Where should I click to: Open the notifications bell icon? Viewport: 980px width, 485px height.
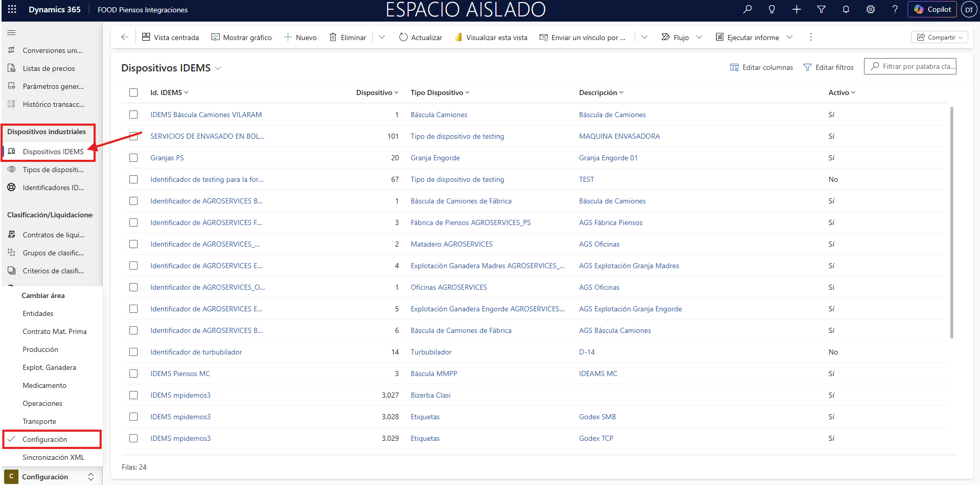pos(846,9)
